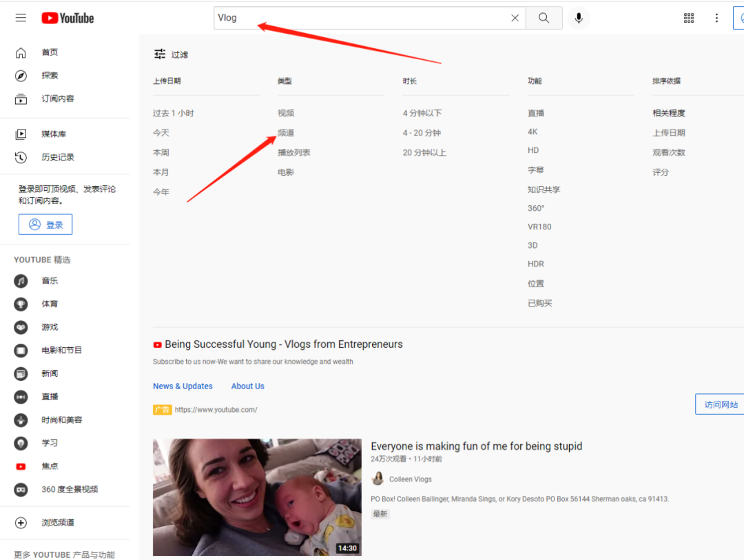This screenshot has height=560, width=744.
Task: Filter uploads to 本周
Action: (x=161, y=152)
